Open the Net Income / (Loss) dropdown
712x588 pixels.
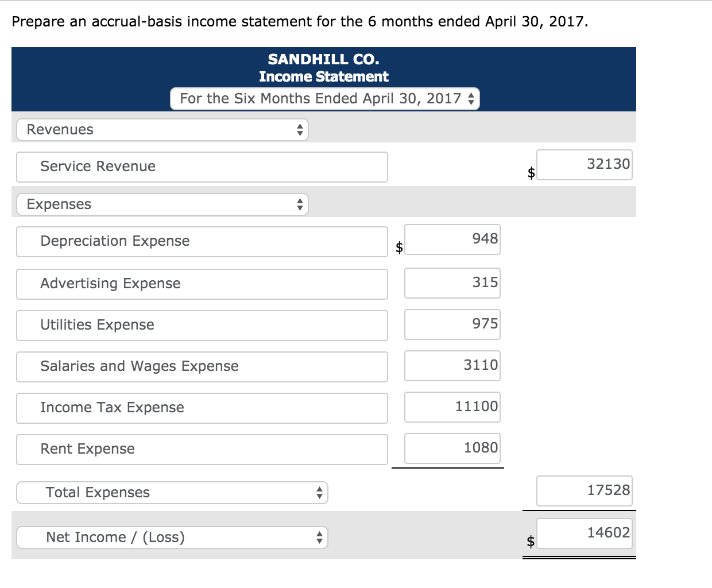[172, 537]
